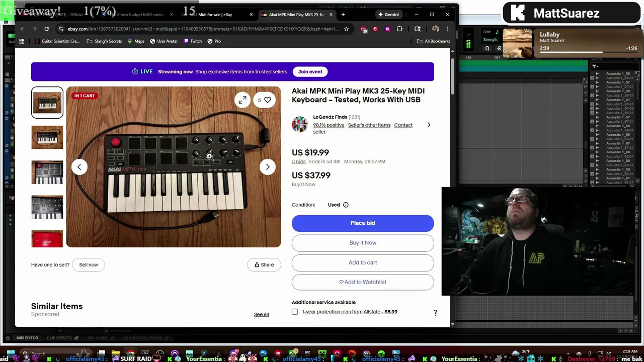Open the Guitar Scientist bookmark
Screen dimensions: 644x362
point(57,41)
